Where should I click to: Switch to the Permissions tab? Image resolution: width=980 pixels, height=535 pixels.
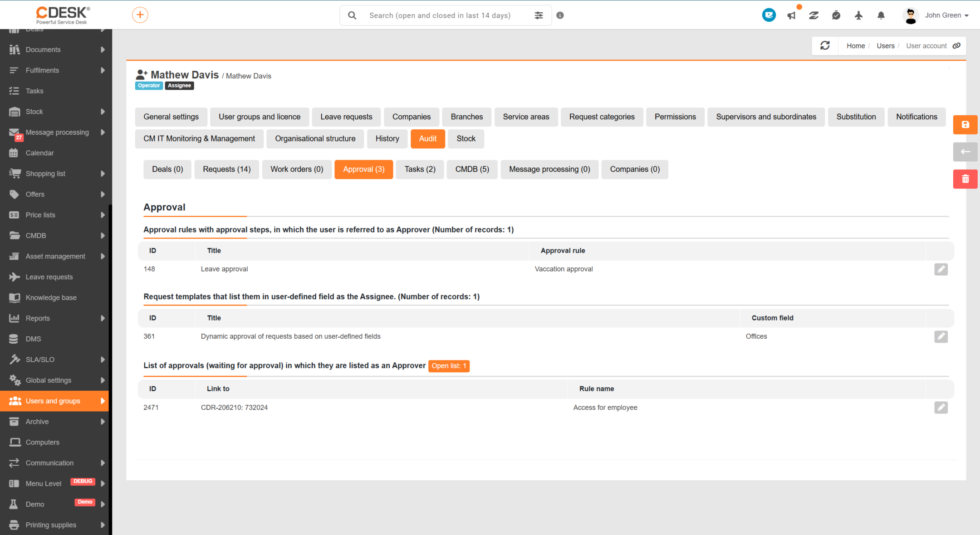point(675,117)
